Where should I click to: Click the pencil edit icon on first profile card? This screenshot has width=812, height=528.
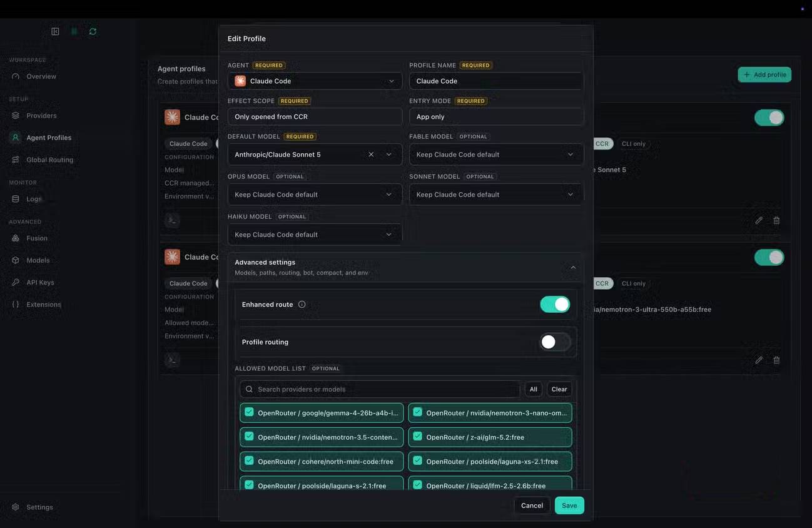pos(759,220)
